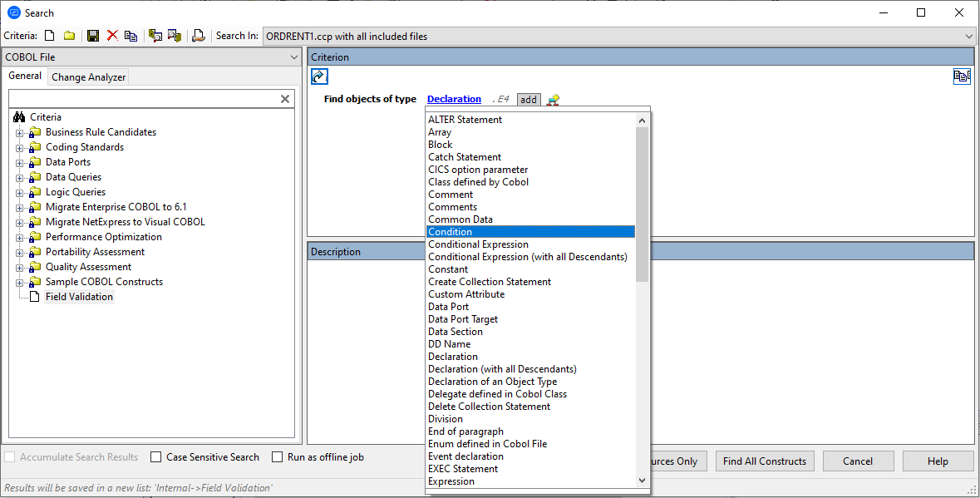
Task: Click the Find All Constructs button
Action: [x=764, y=461]
